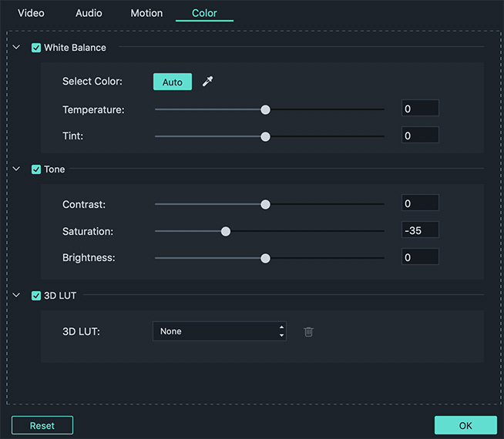Screen dimensions: 504x439
Task: Collapse the White Balance section
Action: pyautogui.click(x=16, y=47)
